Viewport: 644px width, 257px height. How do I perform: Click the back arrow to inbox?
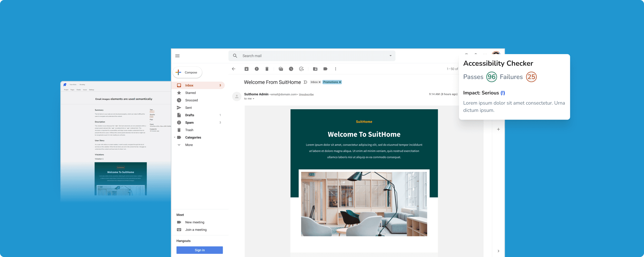click(x=233, y=69)
